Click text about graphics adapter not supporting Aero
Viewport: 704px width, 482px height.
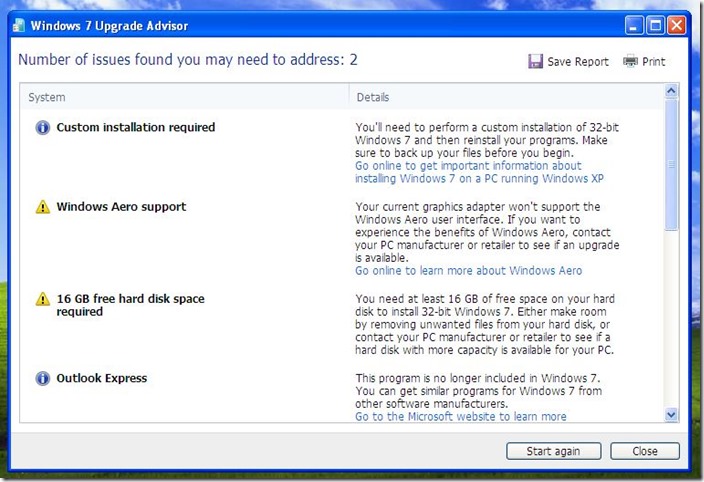click(487, 232)
